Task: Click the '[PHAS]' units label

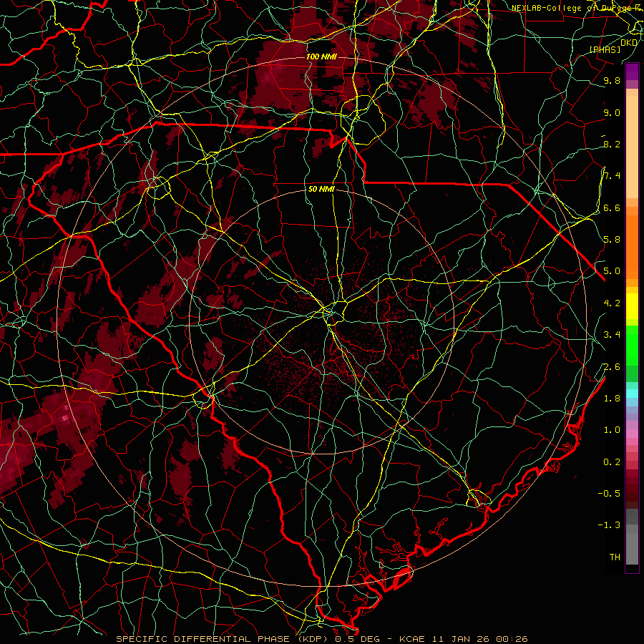Action: click(x=605, y=49)
